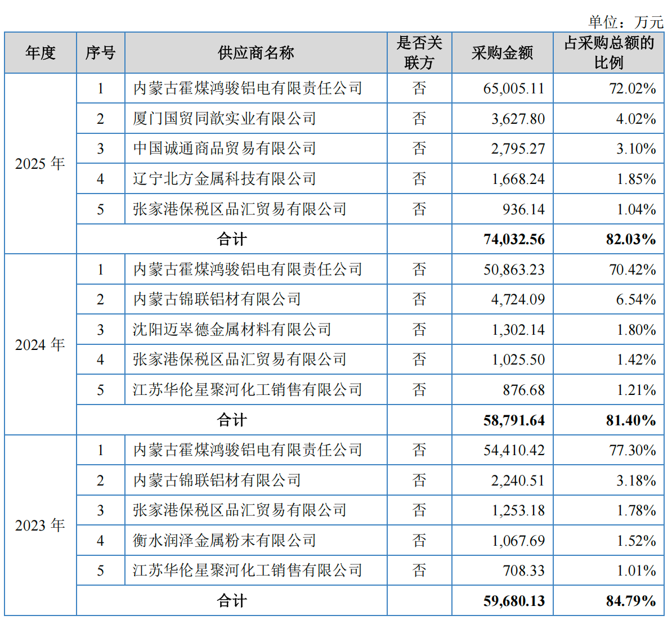This screenshot has width=672, height=620.
Task: Select amount 1,025.50
Action: pos(518,360)
